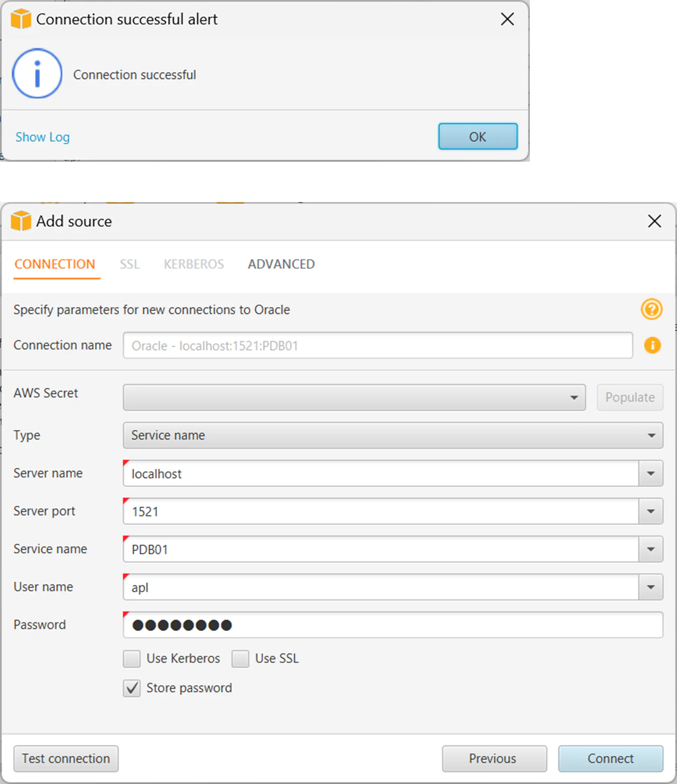Expand the User name dropdown arrow

(651, 587)
